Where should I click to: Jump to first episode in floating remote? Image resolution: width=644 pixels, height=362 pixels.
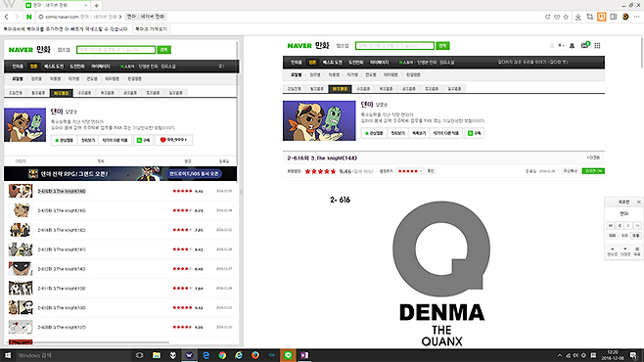(x=611, y=225)
